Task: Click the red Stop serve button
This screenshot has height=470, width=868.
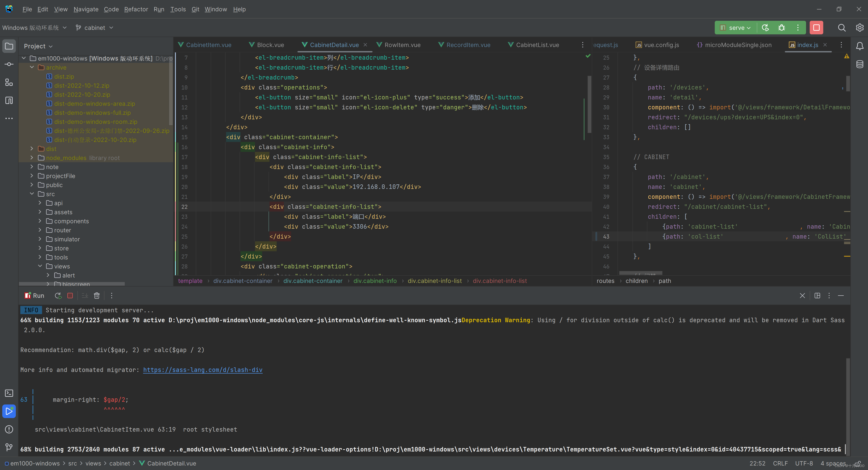Action: [816, 28]
